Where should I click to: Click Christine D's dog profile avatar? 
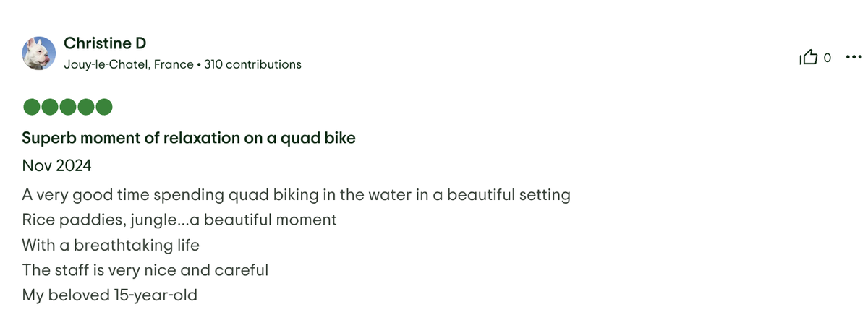(39, 53)
